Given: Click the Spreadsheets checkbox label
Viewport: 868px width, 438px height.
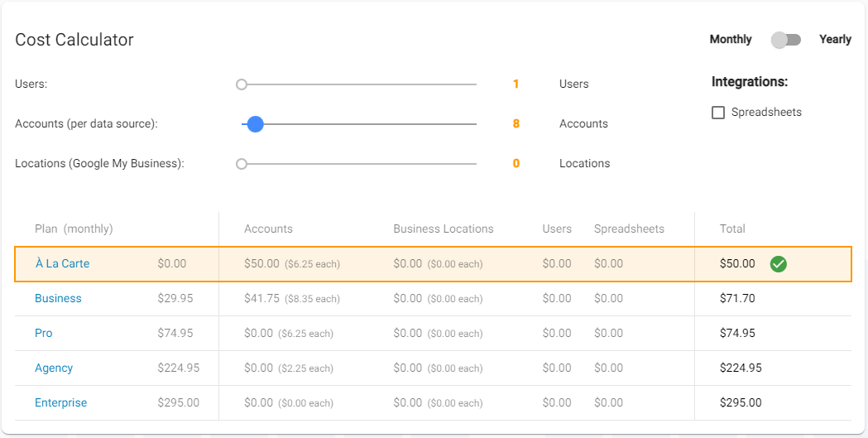Looking at the screenshot, I should pos(766,113).
